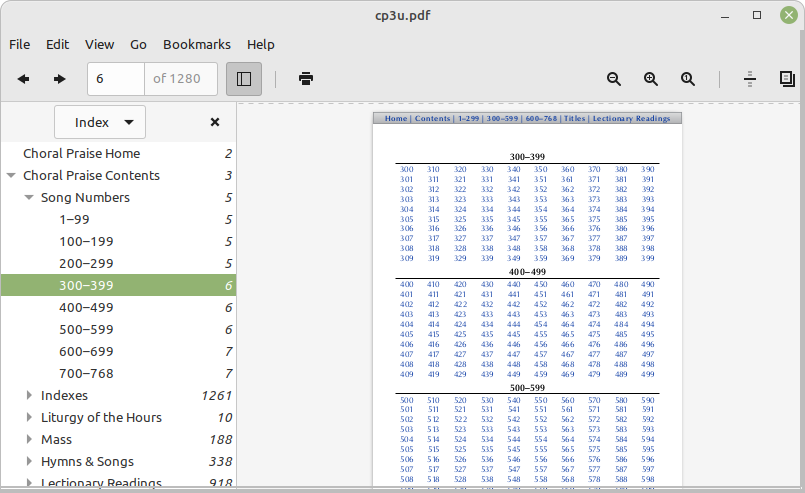Zoom out with the minus magnifier

click(x=614, y=79)
